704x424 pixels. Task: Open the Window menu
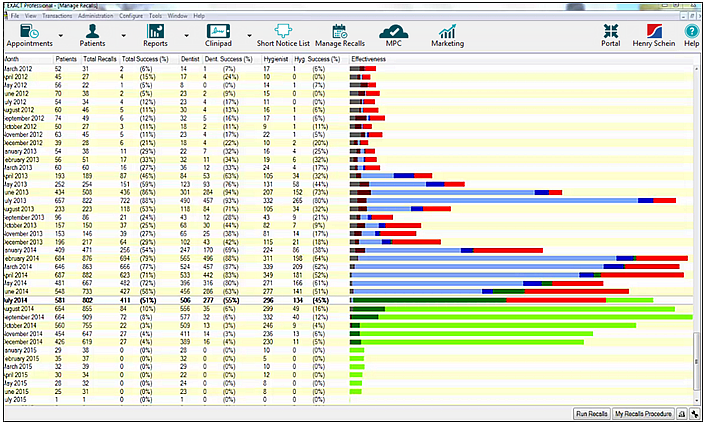point(177,16)
